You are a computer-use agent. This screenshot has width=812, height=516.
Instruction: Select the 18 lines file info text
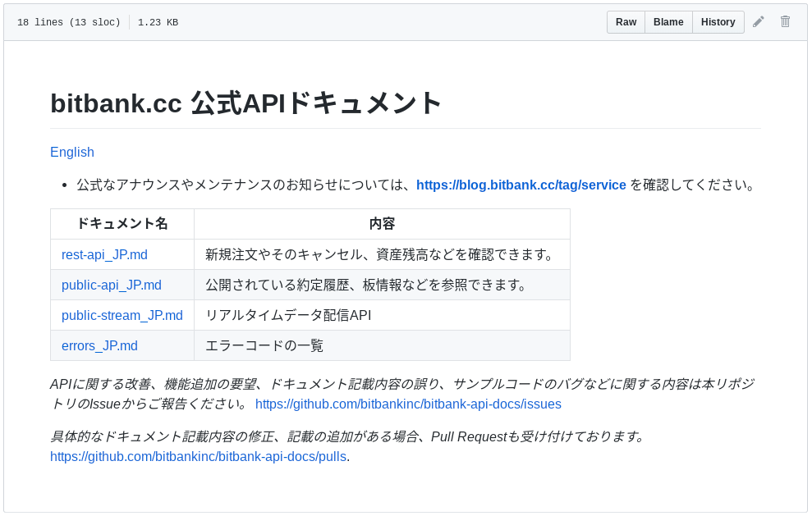click(68, 22)
